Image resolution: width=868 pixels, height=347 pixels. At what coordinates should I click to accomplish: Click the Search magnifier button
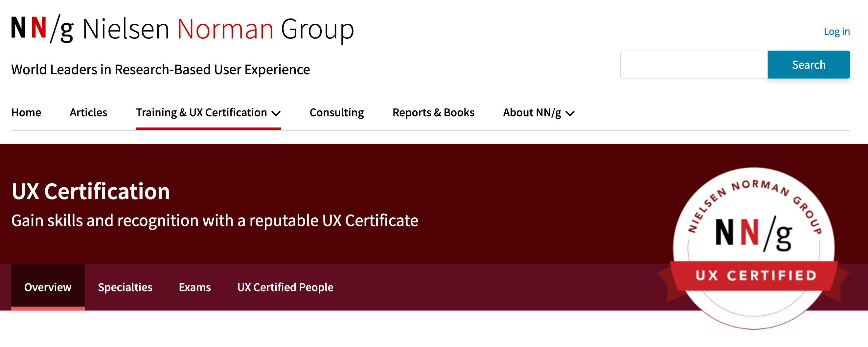[808, 64]
